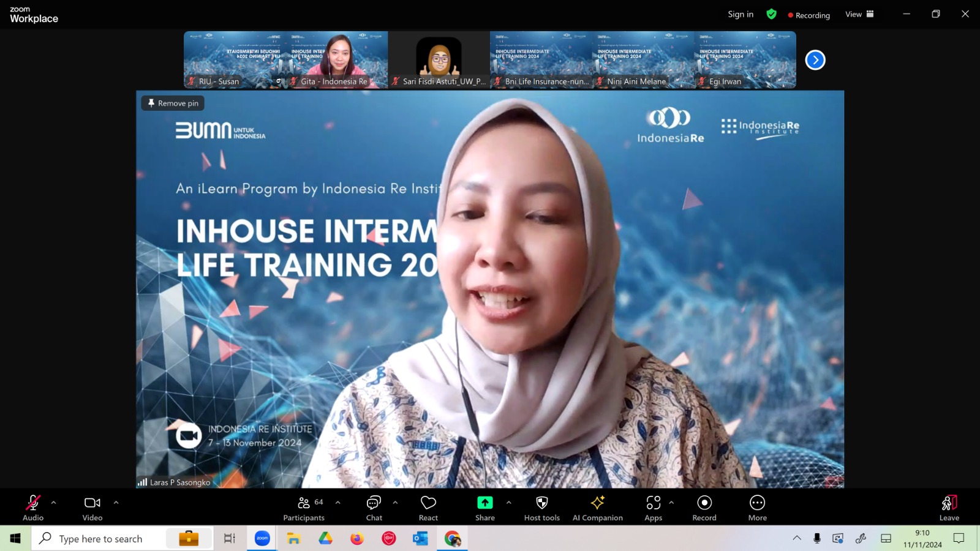
Task: Leave the meeting
Action: point(949,508)
